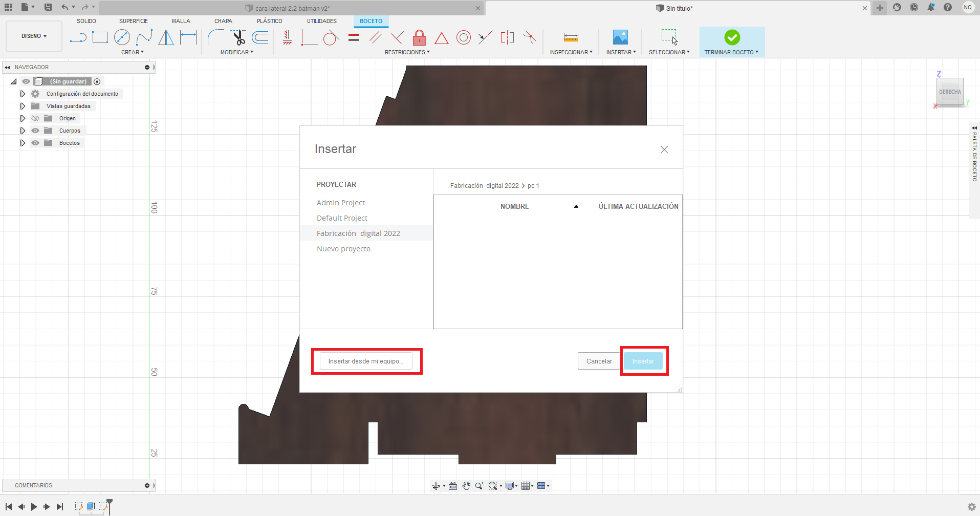The image size is (980, 516).
Task: Apply the Symmetry constraint
Action: 507,37
